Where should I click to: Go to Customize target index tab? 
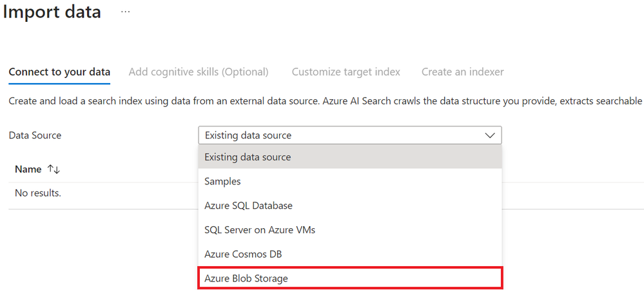pos(346,72)
